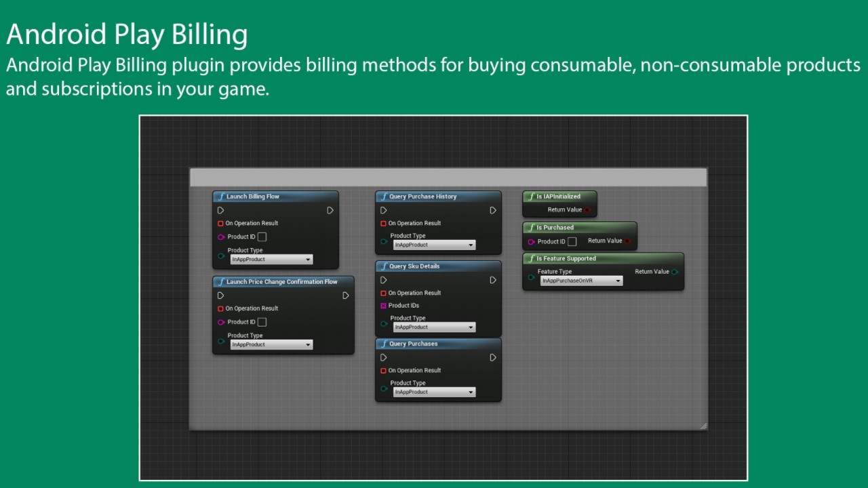Select On Operation Result pin in Query Purchases

[383, 370]
